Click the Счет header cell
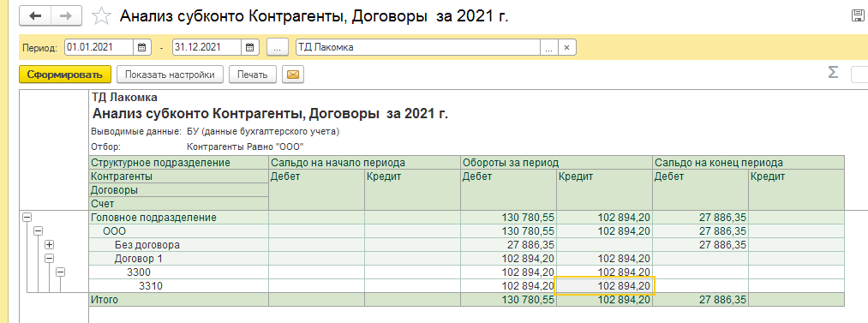This screenshot has height=323, width=868. click(178, 204)
